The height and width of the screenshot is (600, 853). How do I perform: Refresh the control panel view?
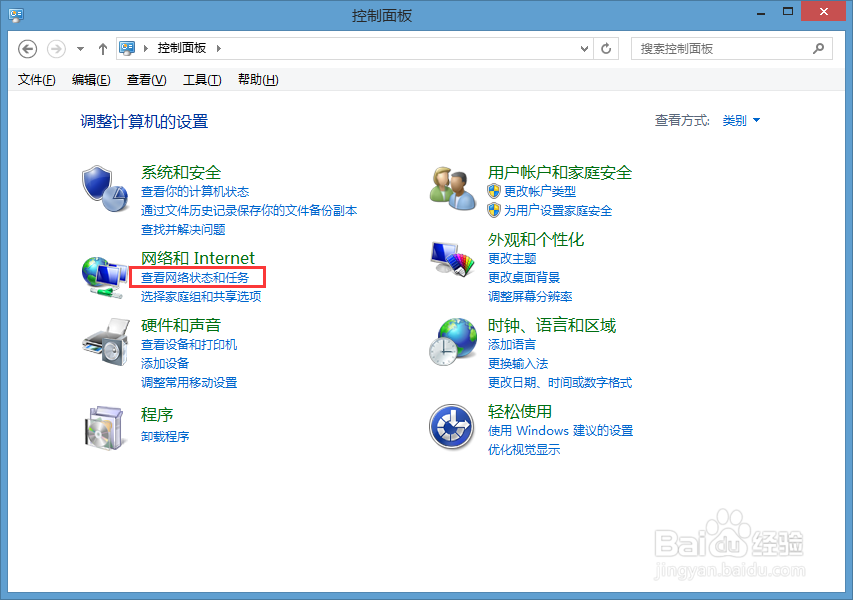(606, 49)
